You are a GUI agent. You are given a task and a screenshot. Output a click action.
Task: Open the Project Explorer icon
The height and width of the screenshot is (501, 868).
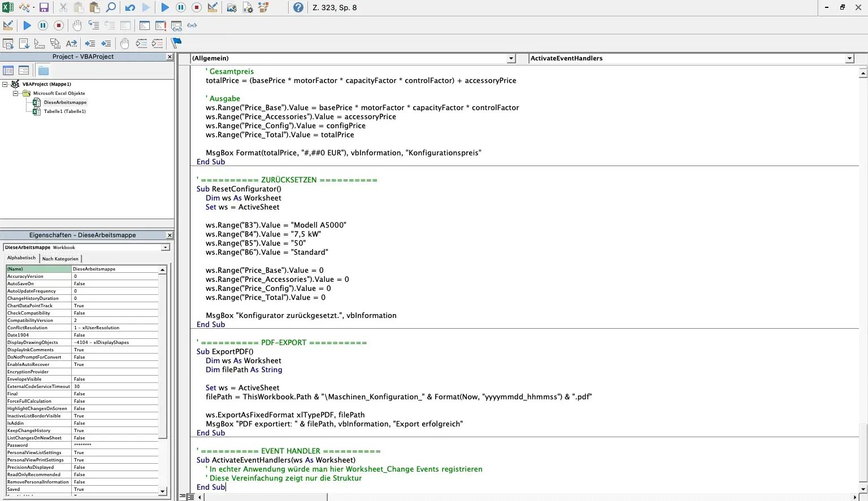click(232, 7)
